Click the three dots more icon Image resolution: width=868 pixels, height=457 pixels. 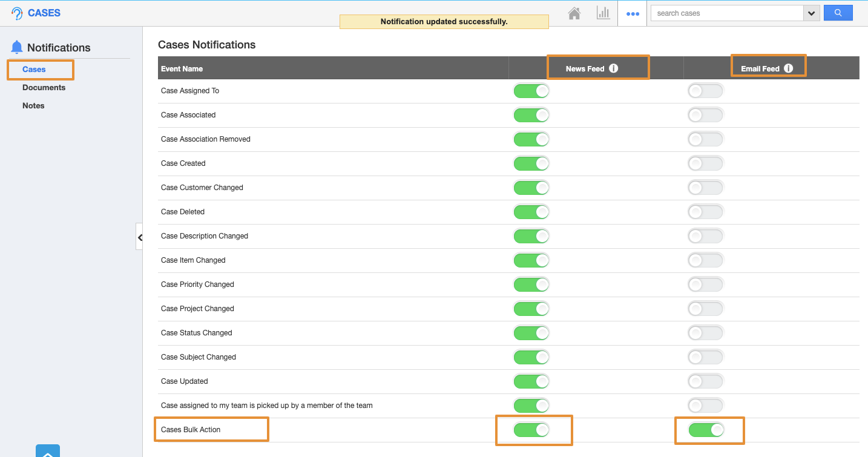click(x=633, y=14)
